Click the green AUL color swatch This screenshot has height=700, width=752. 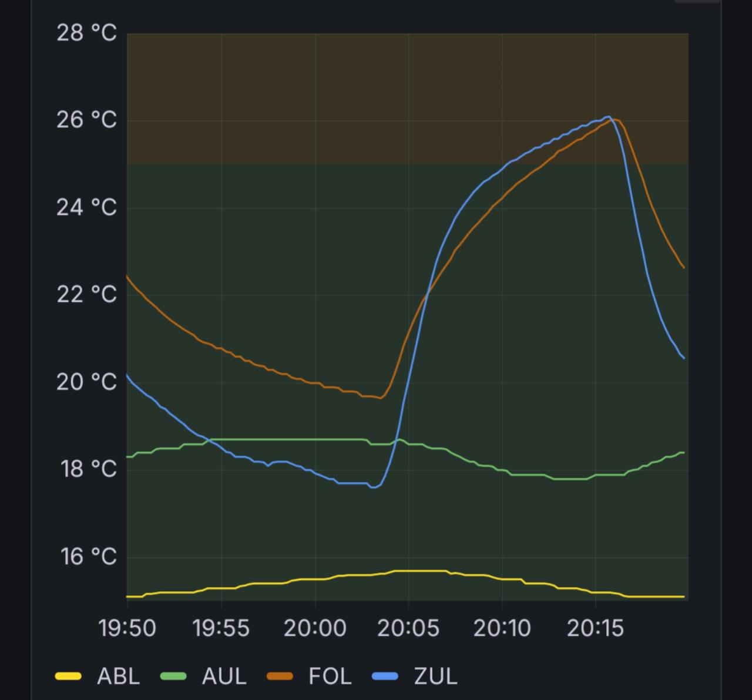[173, 677]
